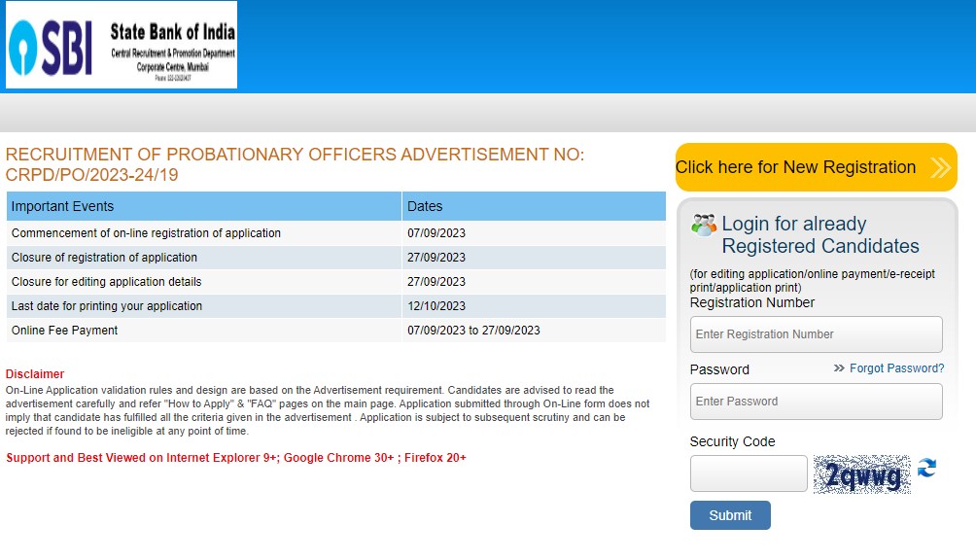Focus the Enter Password field

tap(816, 402)
